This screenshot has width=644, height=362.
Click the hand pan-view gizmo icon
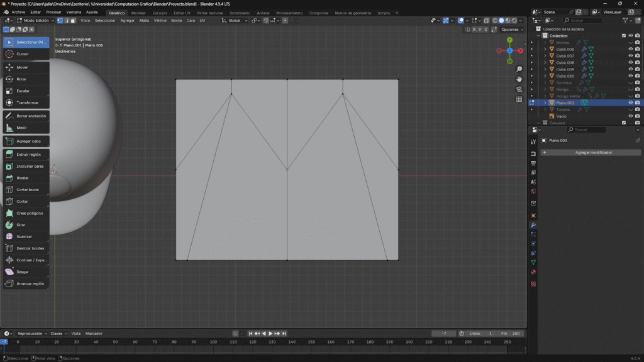519,79
